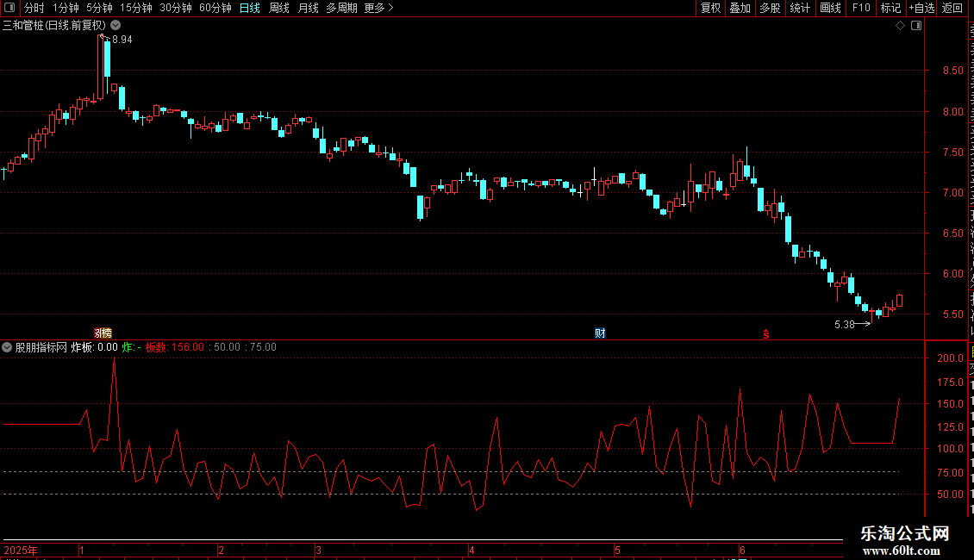Image resolution: width=974 pixels, height=560 pixels.
Task: Add stock with +自选 button
Action: 921,8
